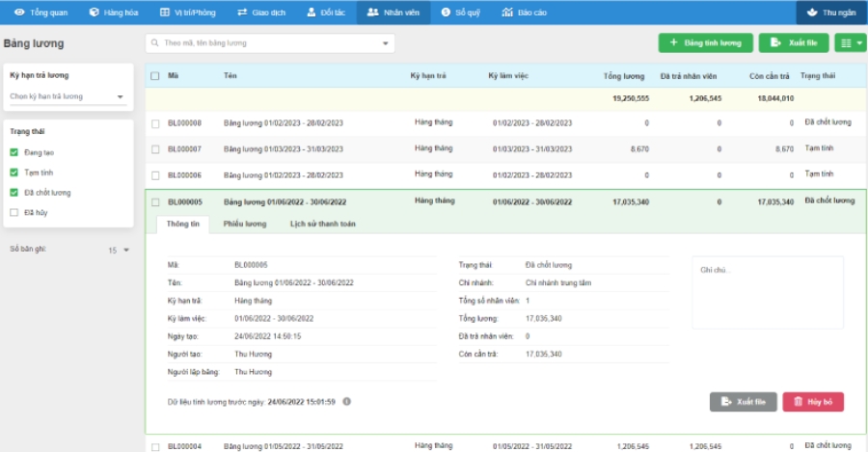Open the column display grid icon button
868x452 pixels.
(x=850, y=43)
